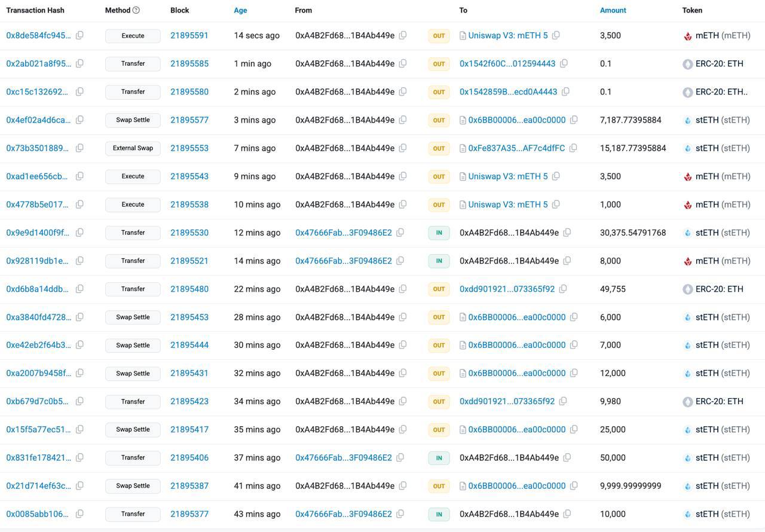Screen dimensions: 765x532
Task: Open transaction 0x2ab021a8f95
Action: click(x=37, y=63)
